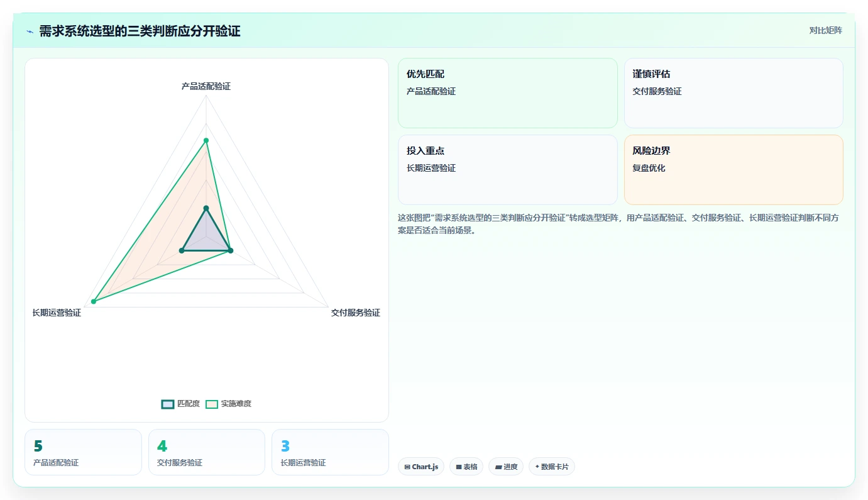Click the 匹配度 point on 长期运营验证 axis
Image resolution: width=868 pixels, height=500 pixels.
point(182,251)
